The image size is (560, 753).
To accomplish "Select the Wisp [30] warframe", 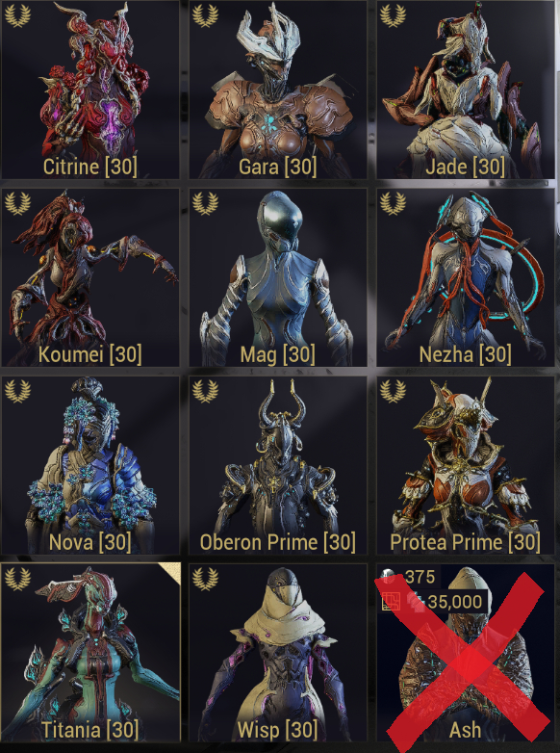I will pos(278,653).
